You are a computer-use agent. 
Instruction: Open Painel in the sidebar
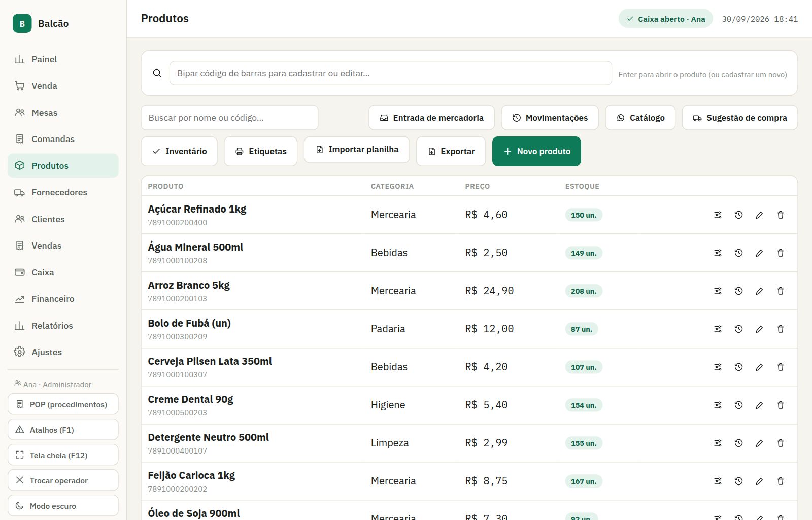pos(63,59)
